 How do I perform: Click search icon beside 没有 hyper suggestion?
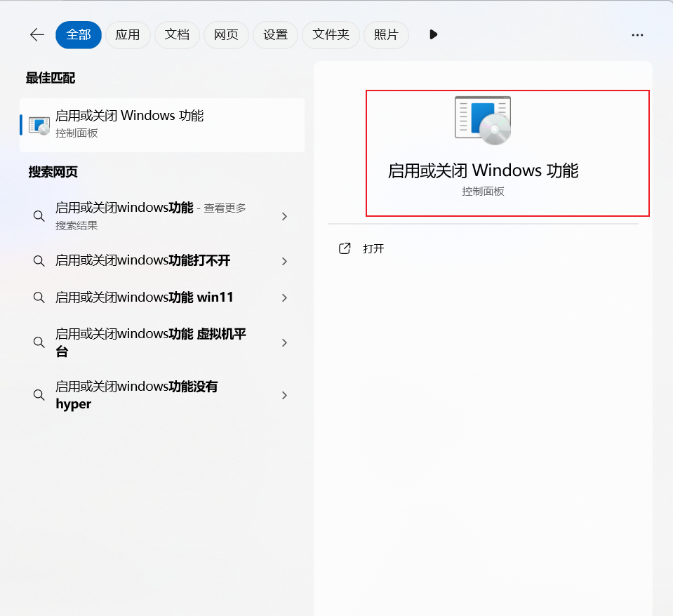(39, 395)
